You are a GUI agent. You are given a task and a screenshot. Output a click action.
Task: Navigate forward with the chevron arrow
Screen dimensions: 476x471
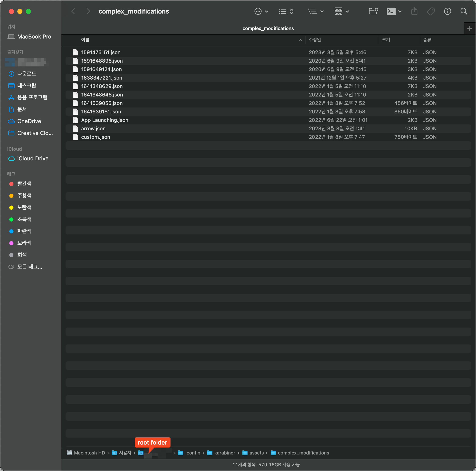click(x=88, y=11)
